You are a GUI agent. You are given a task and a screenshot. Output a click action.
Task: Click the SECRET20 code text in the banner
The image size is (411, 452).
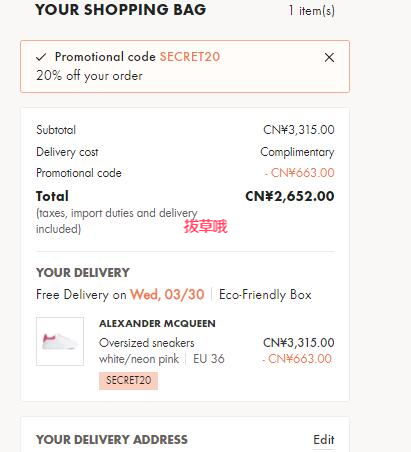click(190, 57)
